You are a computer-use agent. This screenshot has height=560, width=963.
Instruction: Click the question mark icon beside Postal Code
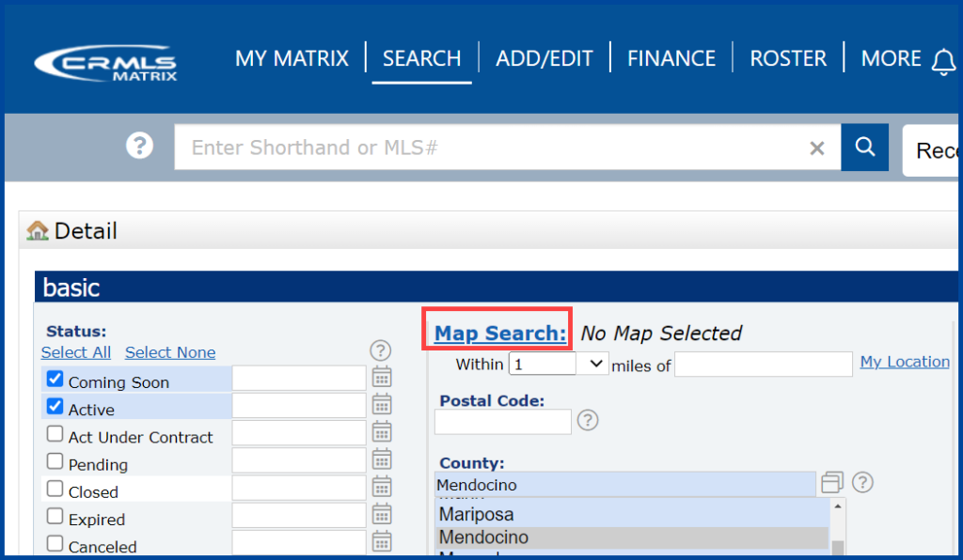pos(588,420)
